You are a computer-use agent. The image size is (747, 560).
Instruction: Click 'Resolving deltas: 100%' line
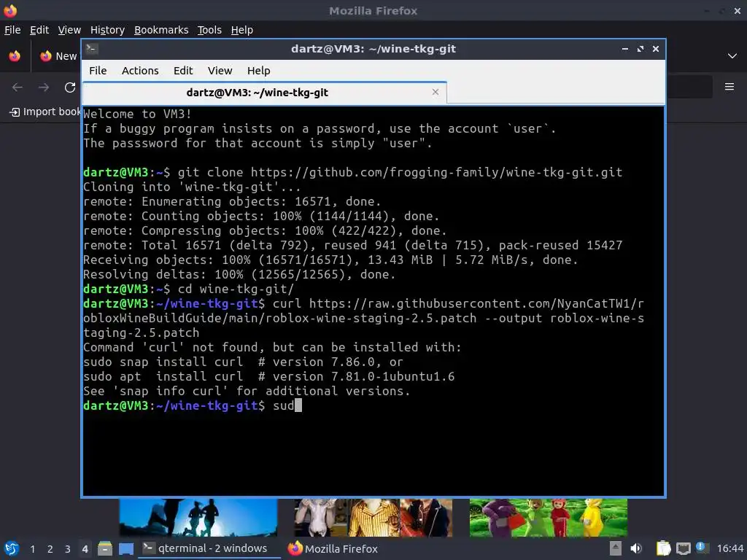[x=239, y=274]
